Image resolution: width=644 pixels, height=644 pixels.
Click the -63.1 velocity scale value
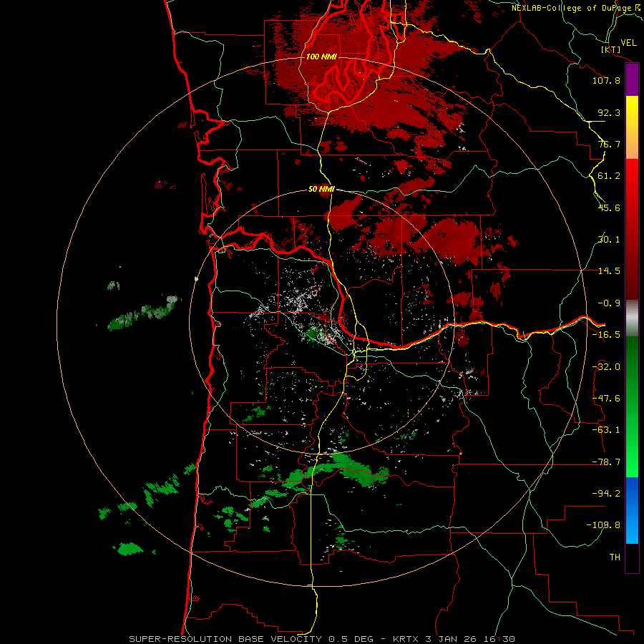(606, 430)
